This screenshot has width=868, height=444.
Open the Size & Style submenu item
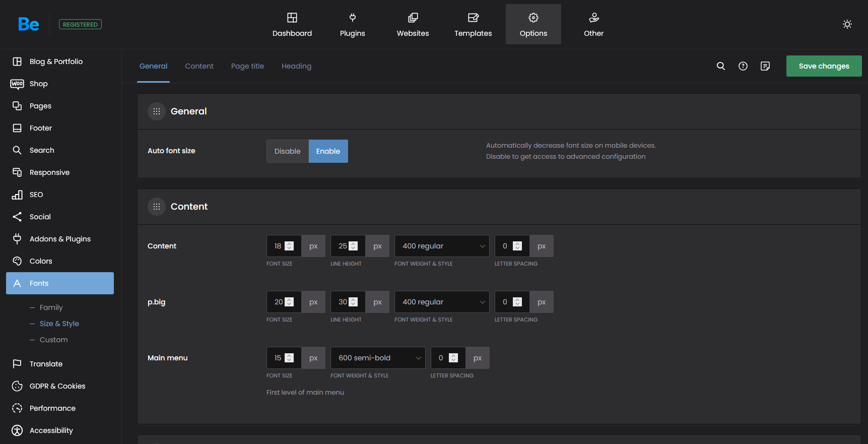[x=59, y=324]
